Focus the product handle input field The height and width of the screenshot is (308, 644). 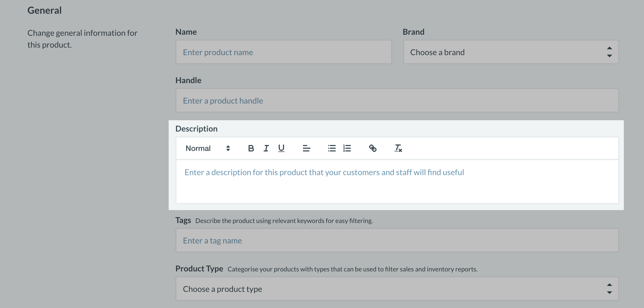tap(397, 101)
